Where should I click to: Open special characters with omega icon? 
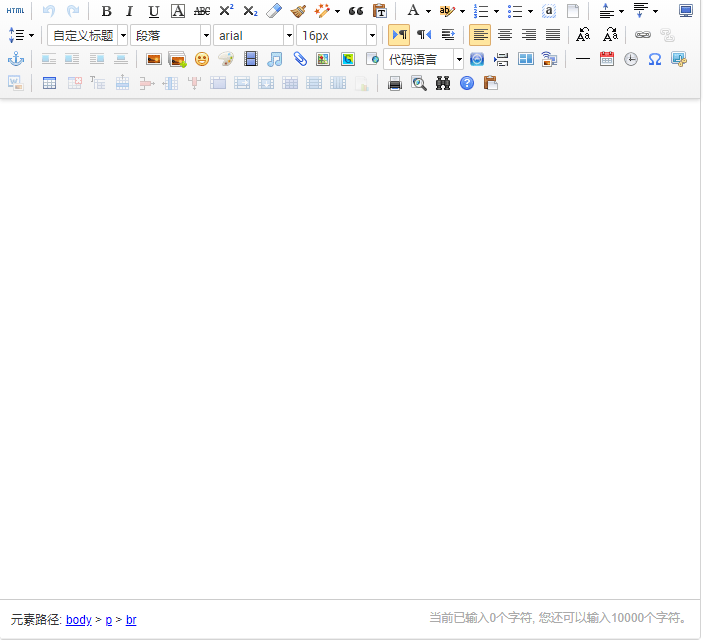655,59
